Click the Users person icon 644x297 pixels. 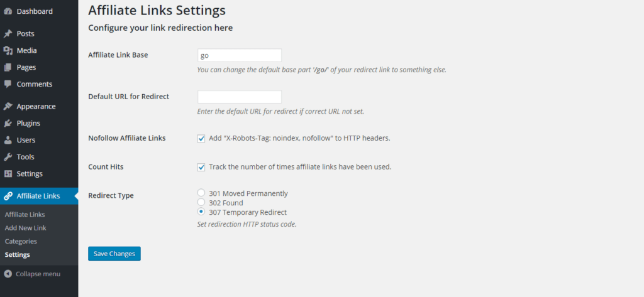point(8,140)
